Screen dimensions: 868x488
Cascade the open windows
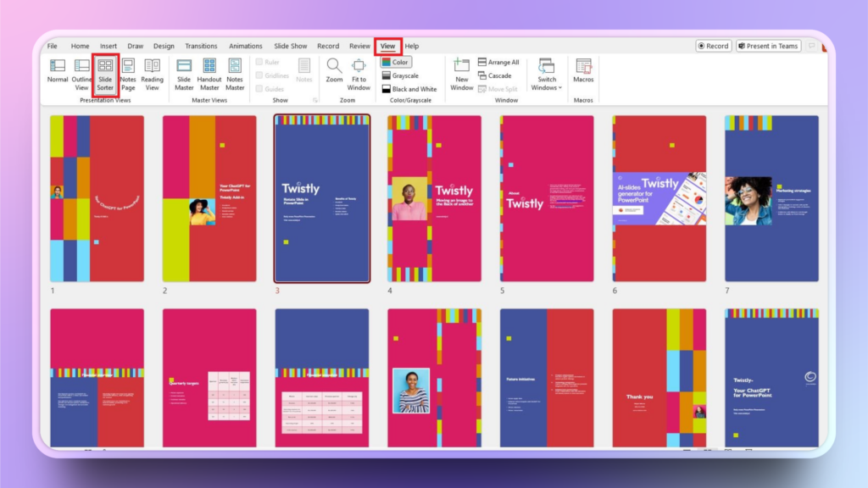coord(495,75)
